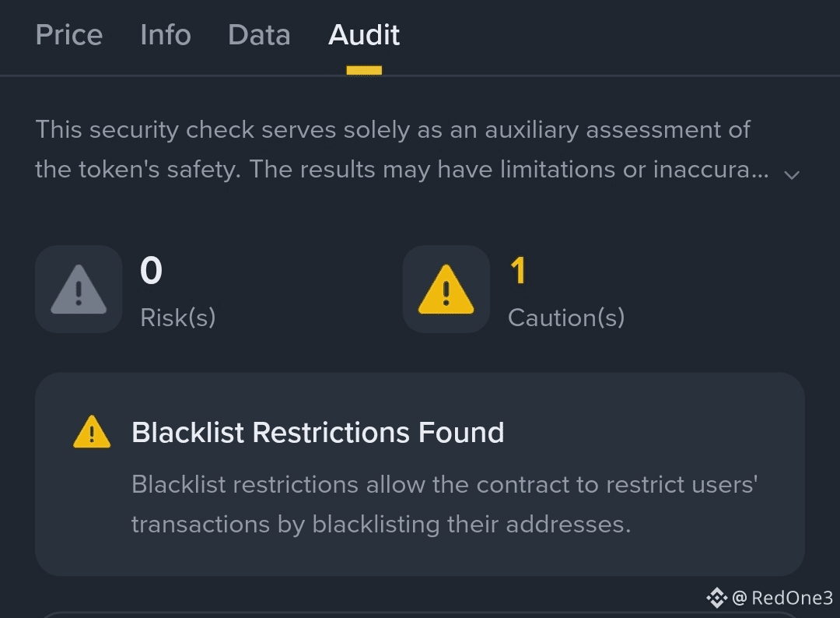Screen dimensions: 840x618
Task: Click the yellow Caution(s) warning triangle icon
Action: click(446, 290)
